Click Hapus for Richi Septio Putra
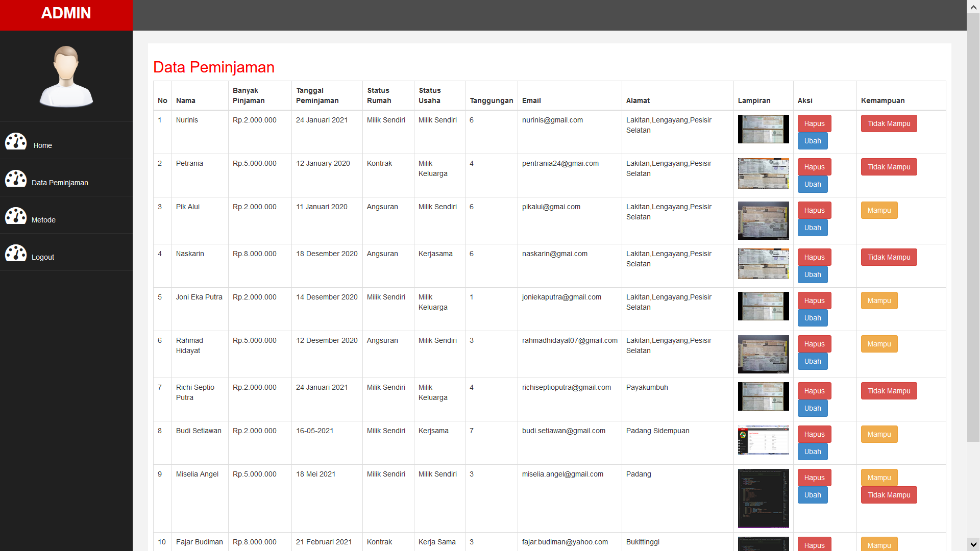 814,391
